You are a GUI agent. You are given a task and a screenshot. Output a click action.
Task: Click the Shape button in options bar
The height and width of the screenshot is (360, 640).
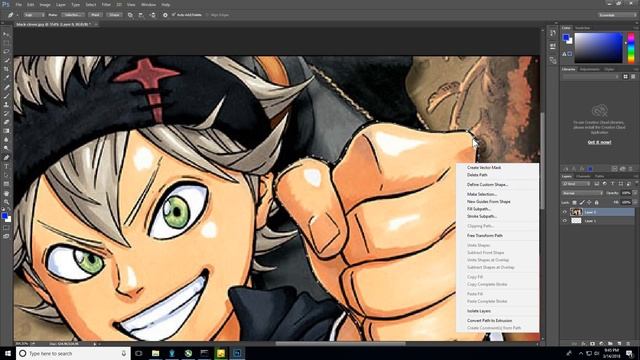pos(114,15)
